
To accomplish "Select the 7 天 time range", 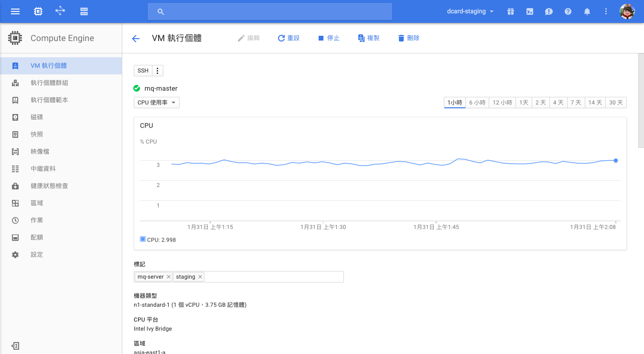I will [x=576, y=103].
